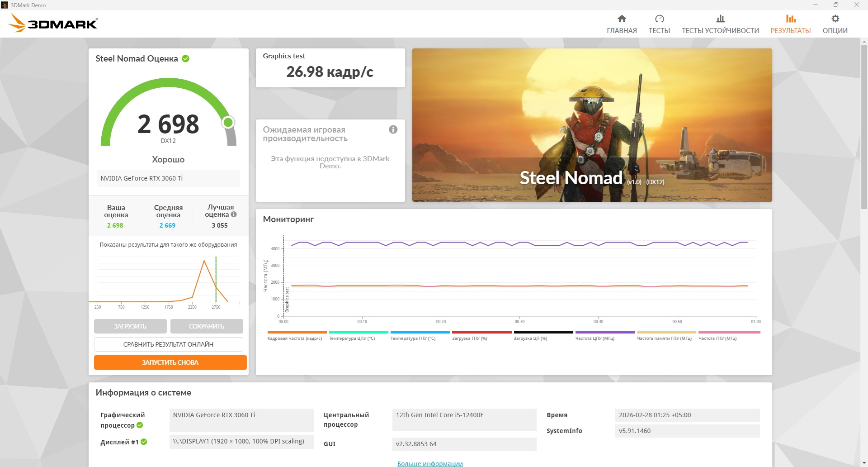Switch to ОПЦИИ tab label
This screenshot has height=467, width=868.
835,31
